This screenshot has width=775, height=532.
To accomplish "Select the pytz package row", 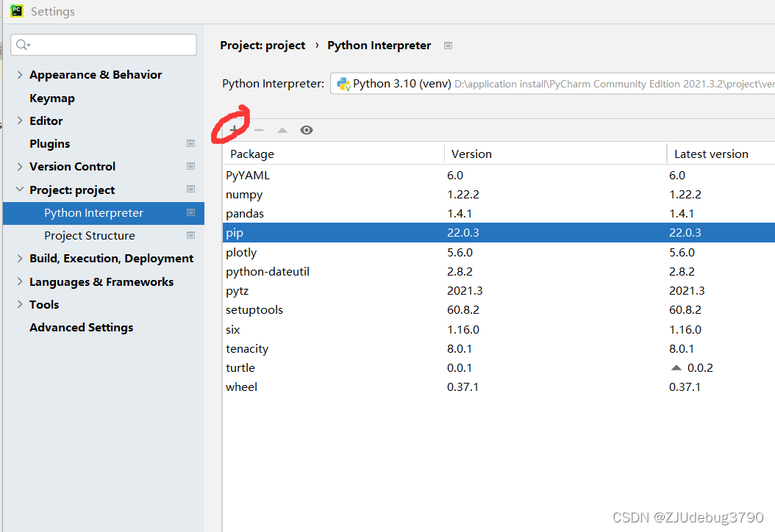I will [x=499, y=291].
